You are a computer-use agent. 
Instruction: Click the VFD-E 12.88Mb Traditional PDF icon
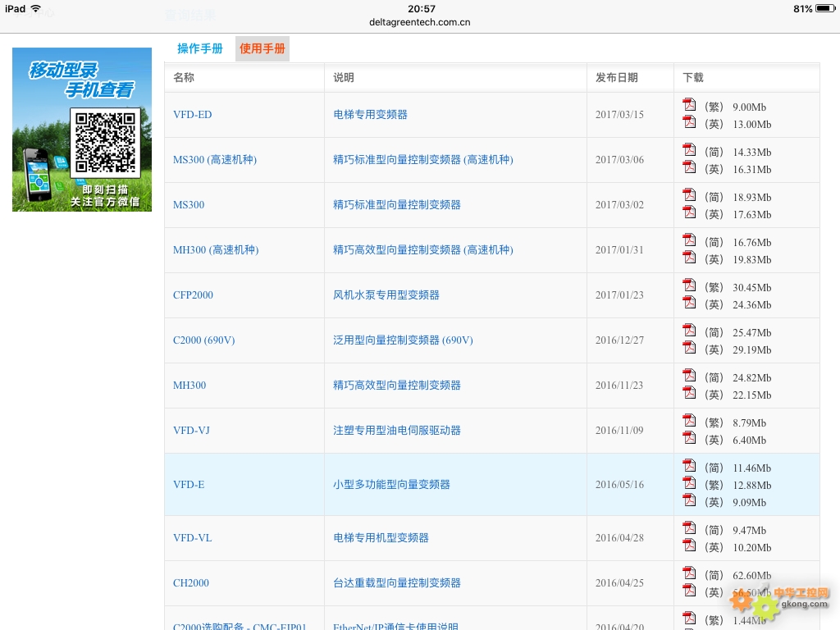[x=689, y=483]
